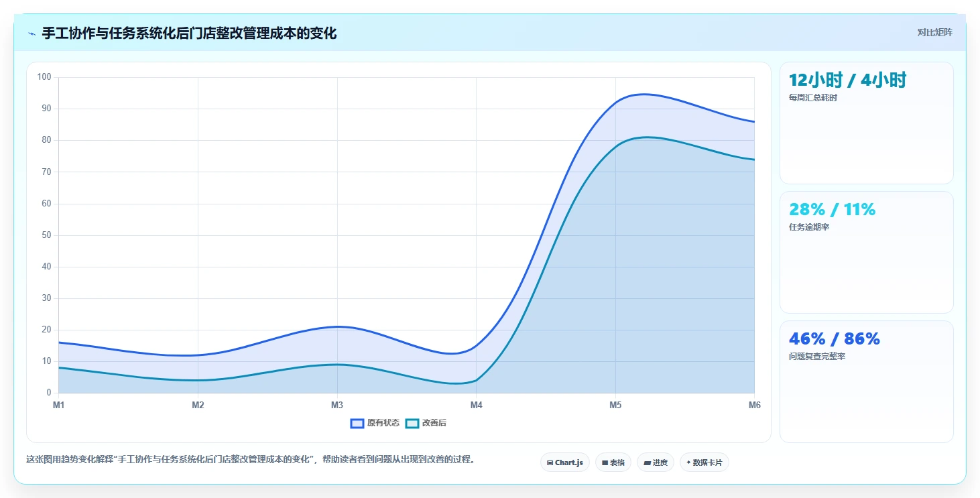Click the M5 x-axis label
Image resolution: width=980 pixels, height=498 pixels.
(615, 405)
